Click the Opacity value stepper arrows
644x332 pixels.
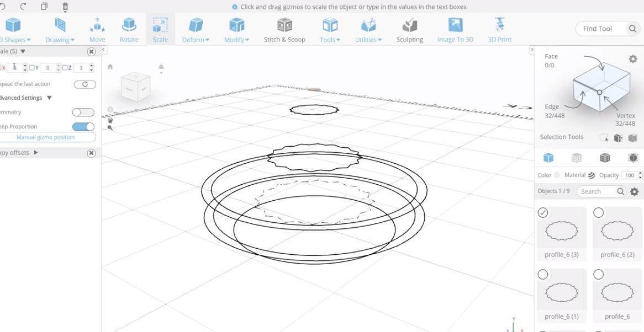pos(640,175)
